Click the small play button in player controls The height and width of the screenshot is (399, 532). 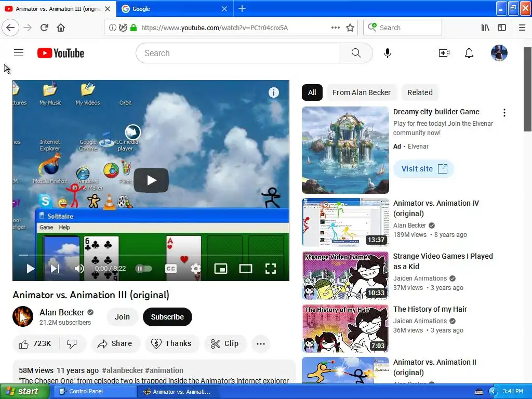coord(31,269)
